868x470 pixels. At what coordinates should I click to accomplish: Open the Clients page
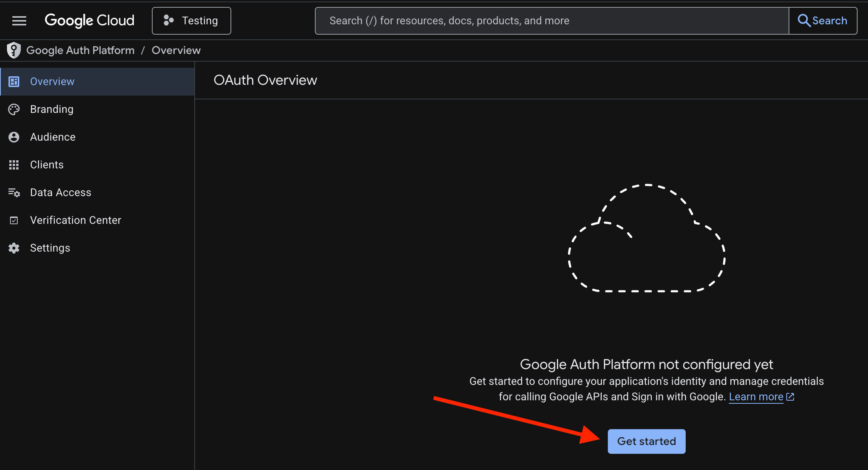97,165
